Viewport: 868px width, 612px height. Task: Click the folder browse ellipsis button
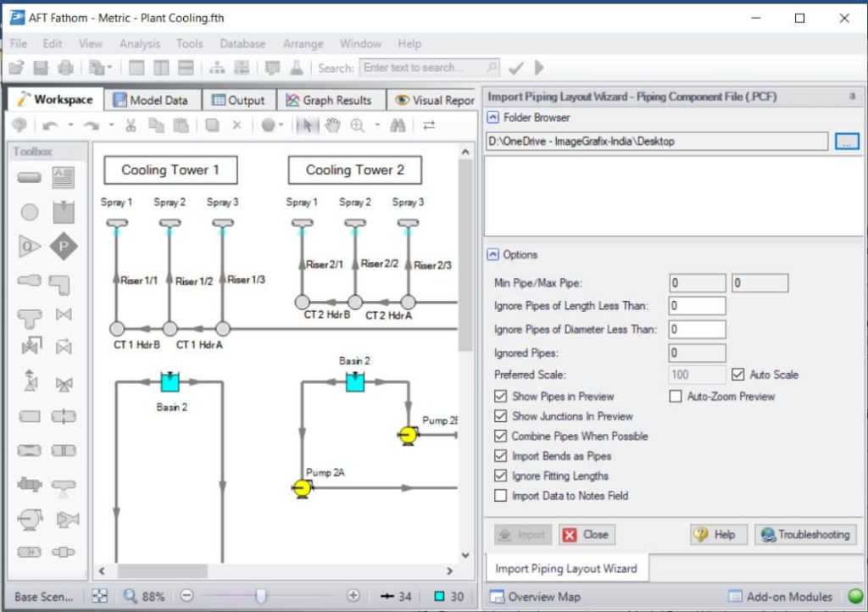[x=847, y=142]
